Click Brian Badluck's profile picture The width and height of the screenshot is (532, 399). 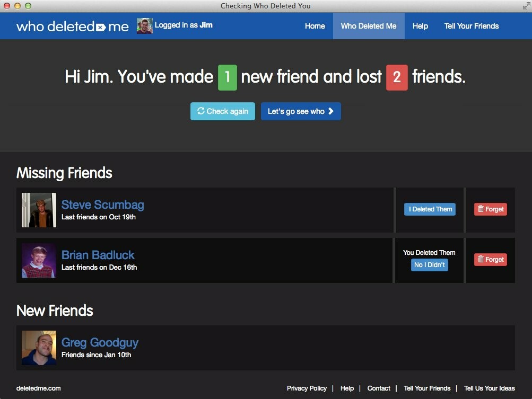39,260
